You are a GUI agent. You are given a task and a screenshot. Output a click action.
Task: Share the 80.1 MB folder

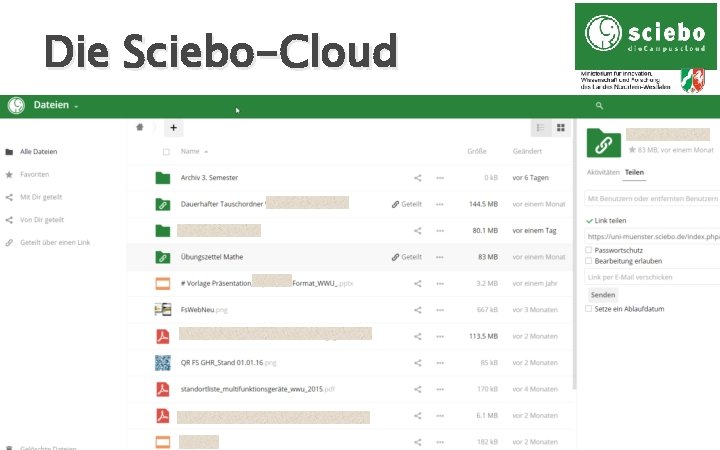tap(417, 231)
